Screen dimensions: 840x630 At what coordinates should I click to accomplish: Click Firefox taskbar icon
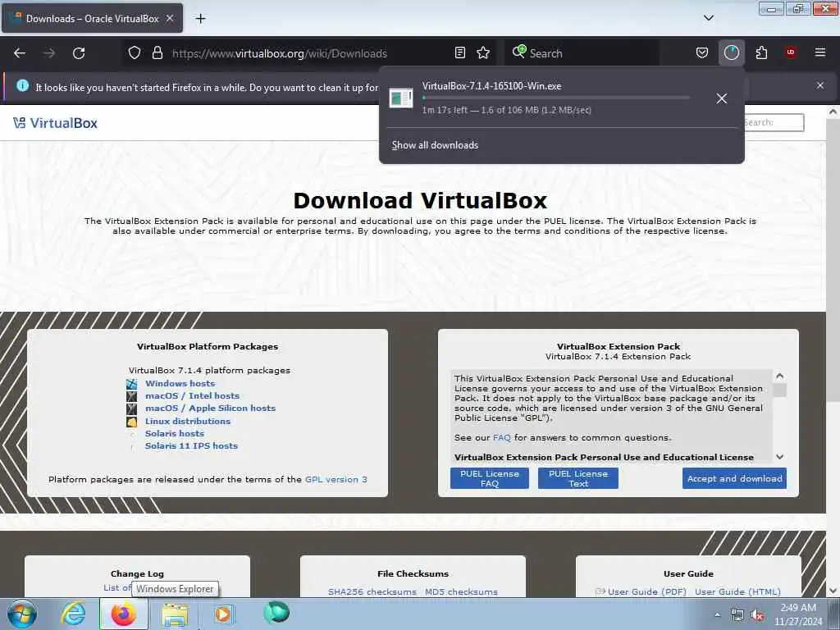coord(124,614)
